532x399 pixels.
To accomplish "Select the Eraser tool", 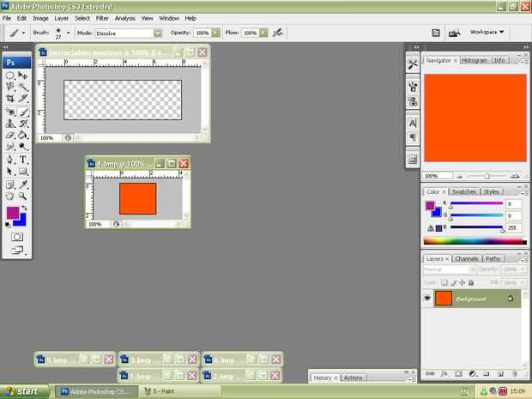I will (x=10, y=135).
